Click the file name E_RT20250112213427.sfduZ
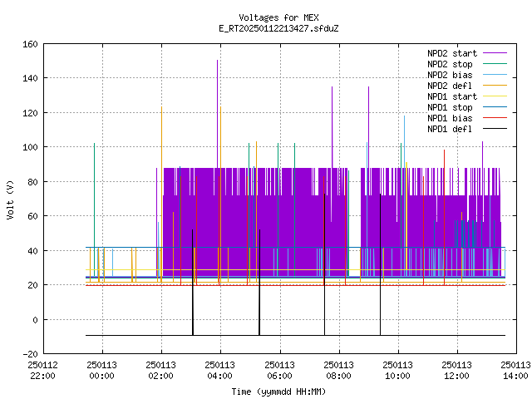The height and width of the screenshot is (399, 532). [279, 28]
